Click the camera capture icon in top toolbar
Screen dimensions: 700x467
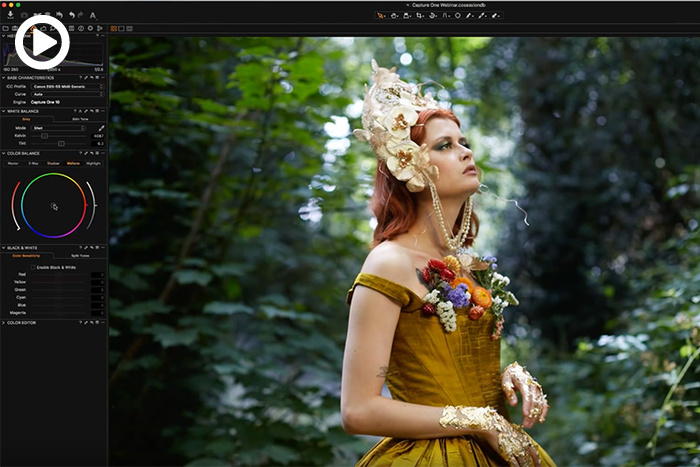pos(24,15)
